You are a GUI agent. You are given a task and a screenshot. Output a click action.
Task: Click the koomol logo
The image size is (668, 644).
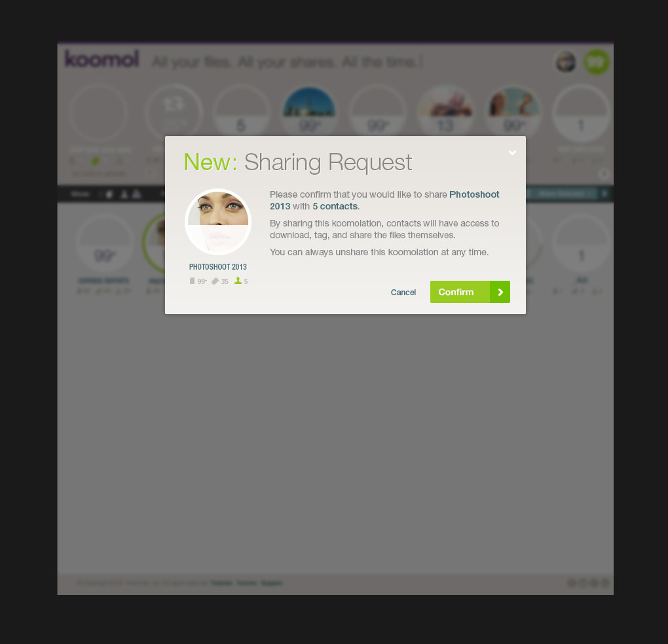(x=102, y=59)
